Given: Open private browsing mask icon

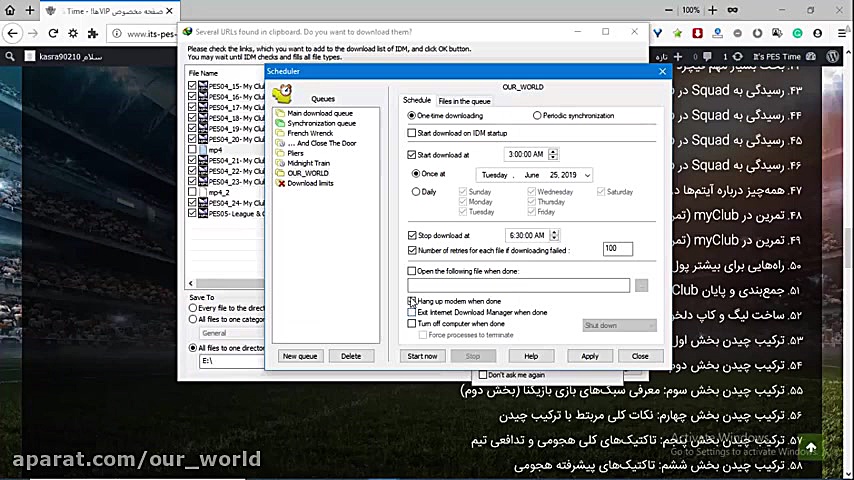Looking at the screenshot, I should [x=733, y=10].
